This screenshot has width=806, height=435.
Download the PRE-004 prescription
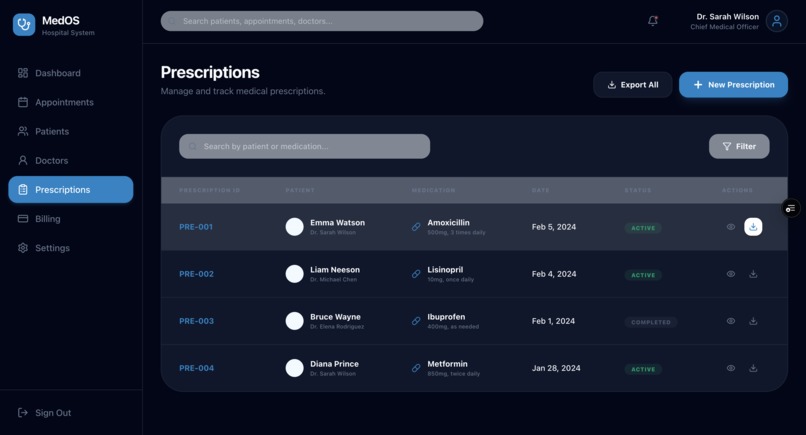click(753, 368)
